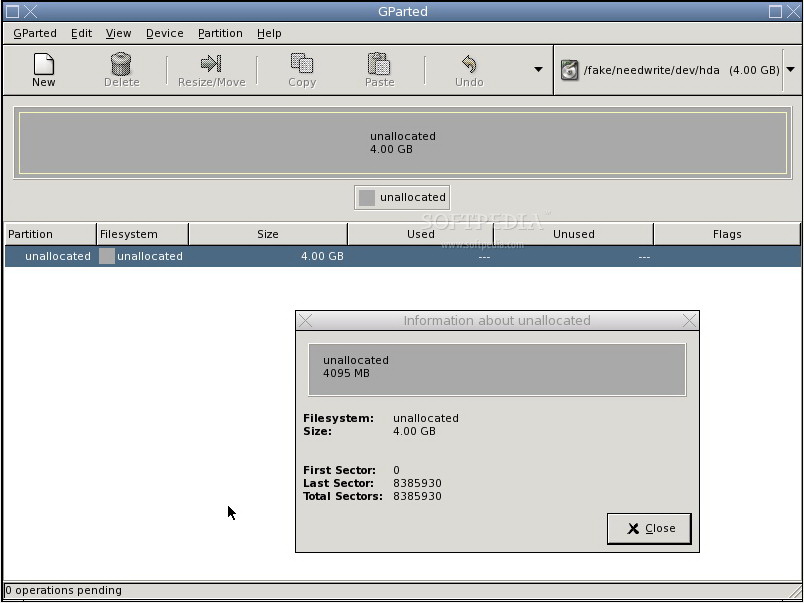Select the unallocated row in partition list

click(402, 256)
